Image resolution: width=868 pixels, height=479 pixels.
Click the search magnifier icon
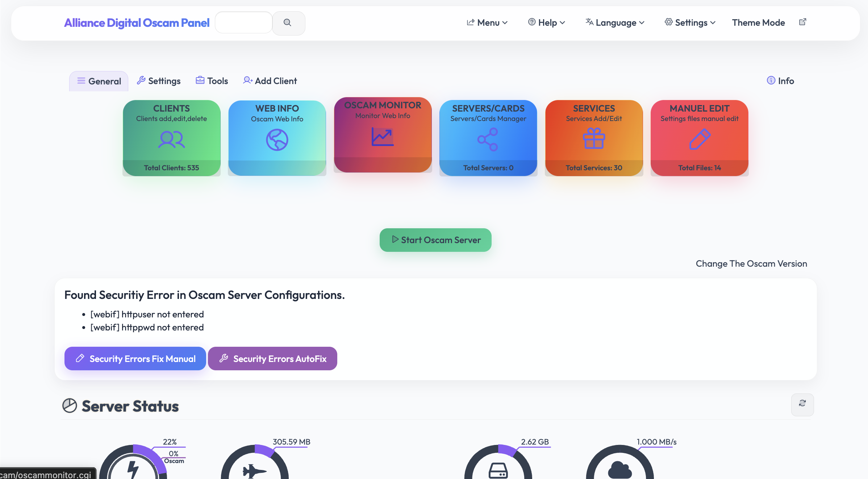point(288,22)
